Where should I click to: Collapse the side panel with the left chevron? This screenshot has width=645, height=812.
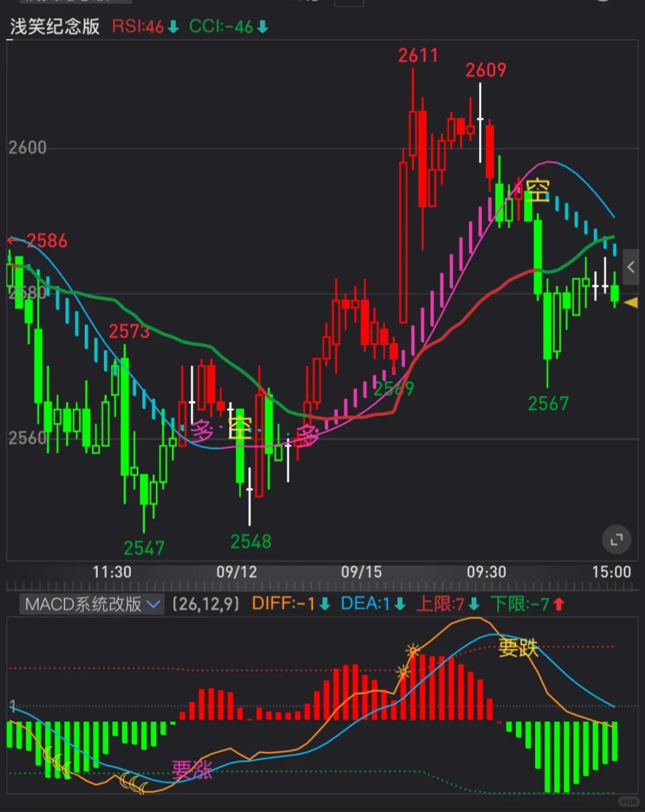[x=632, y=267]
